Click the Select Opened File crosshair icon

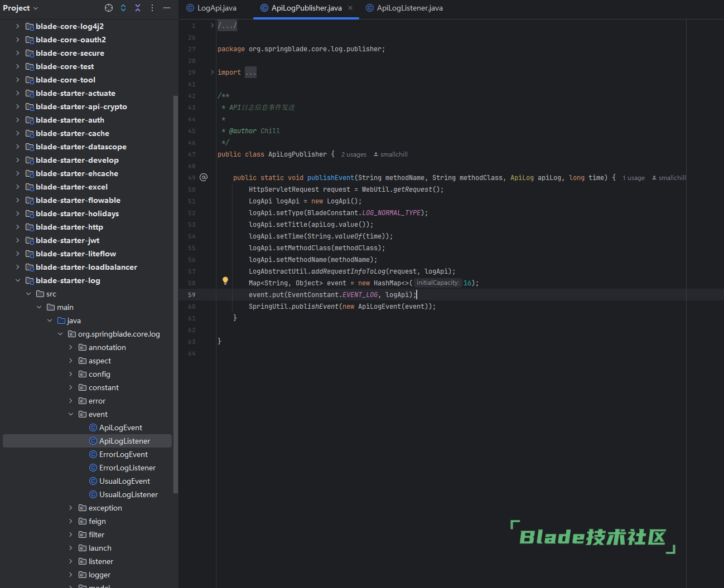click(109, 8)
